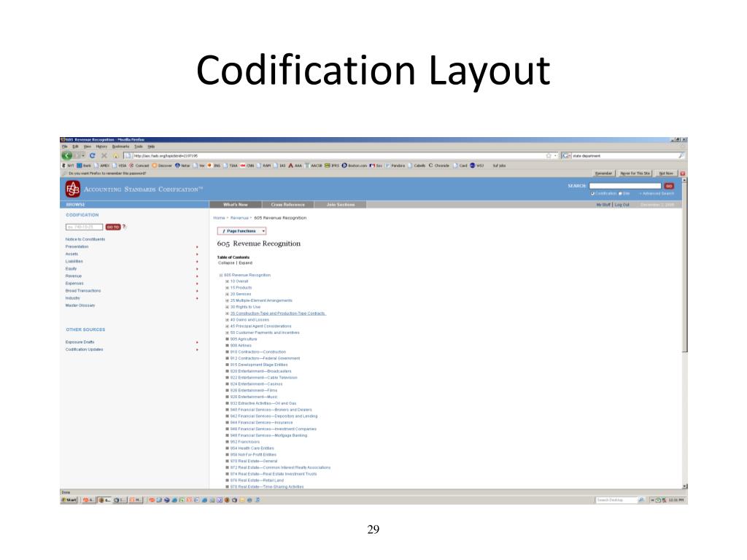Viewport: 747px width, 560px height.
Task: Click the Home breadcrumb link
Action: point(219,218)
